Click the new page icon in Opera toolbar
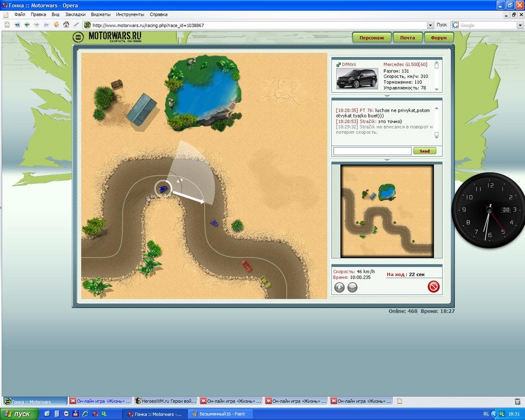Viewport: 525px width, 420px height. pyautogui.click(x=7, y=25)
